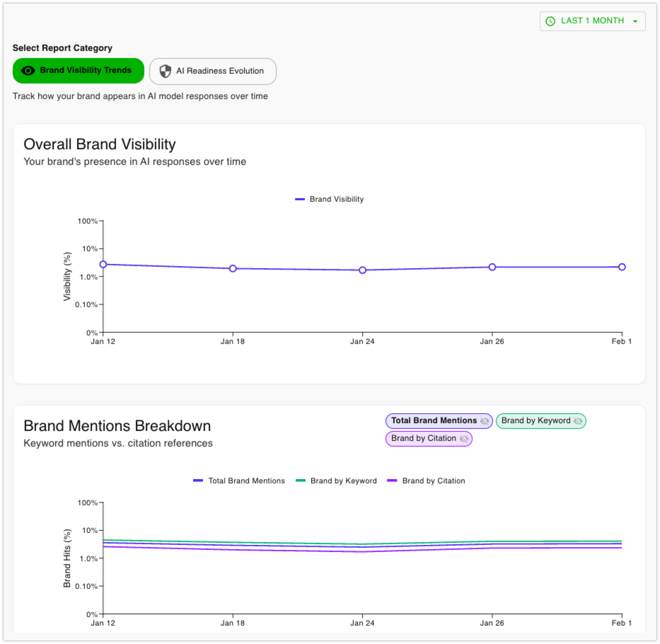Click the crossed-eye icon on Brand by Citation
Image resolution: width=660 pixels, height=644 pixels.
(464, 439)
